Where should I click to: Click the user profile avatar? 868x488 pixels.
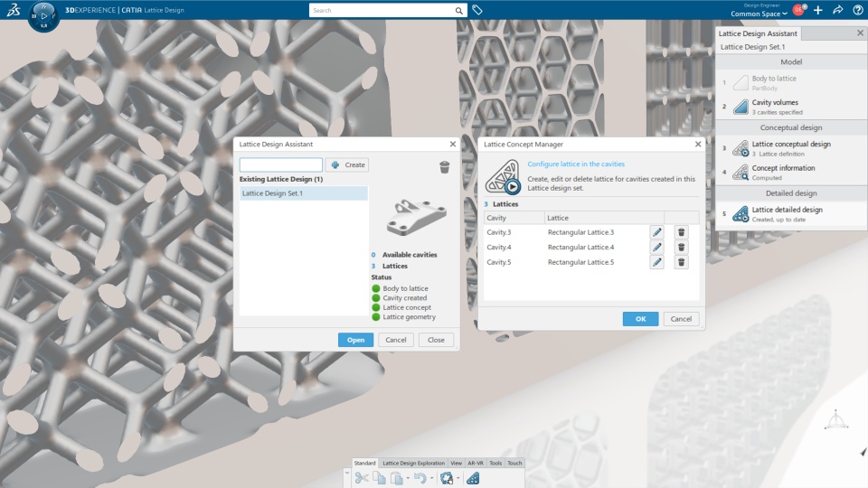[798, 9]
